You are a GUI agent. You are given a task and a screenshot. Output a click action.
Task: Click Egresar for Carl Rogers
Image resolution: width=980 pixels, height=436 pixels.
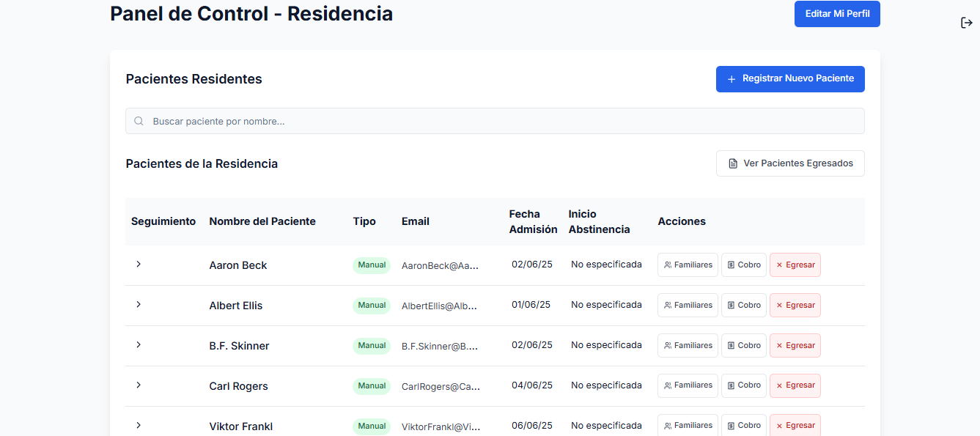tap(795, 385)
